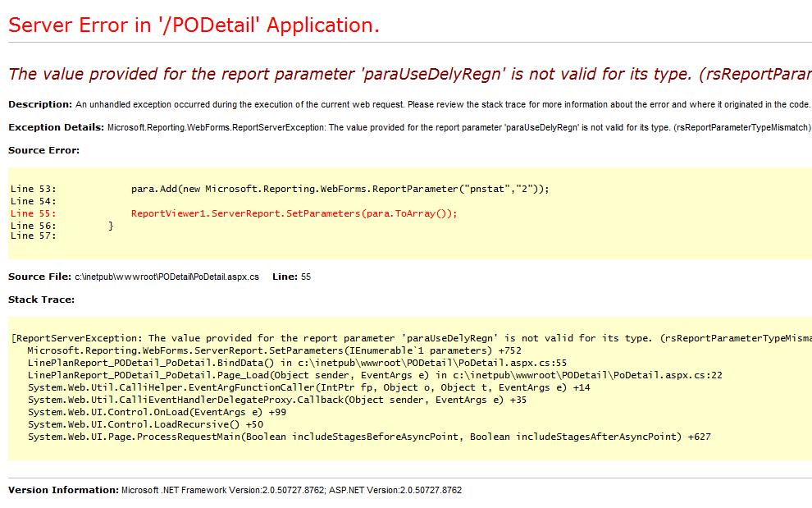Click the 'Source Error:' label
The height and width of the screenshot is (508, 812).
(44, 151)
